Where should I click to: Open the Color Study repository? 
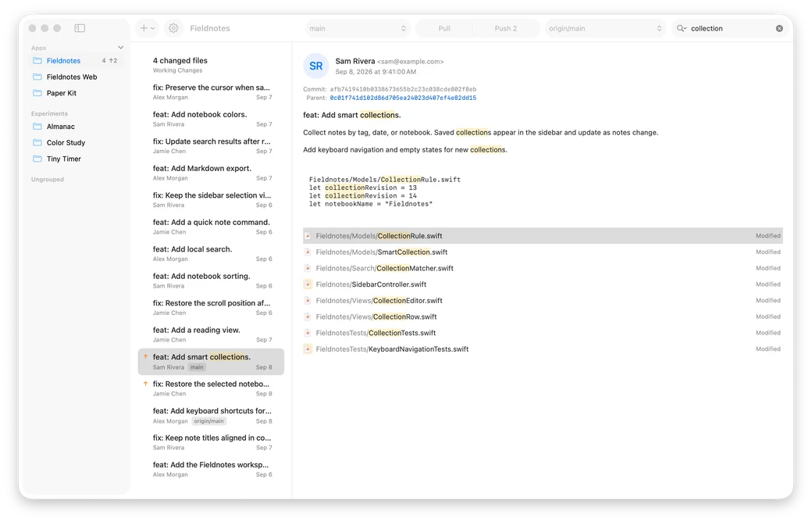coord(77,142)
